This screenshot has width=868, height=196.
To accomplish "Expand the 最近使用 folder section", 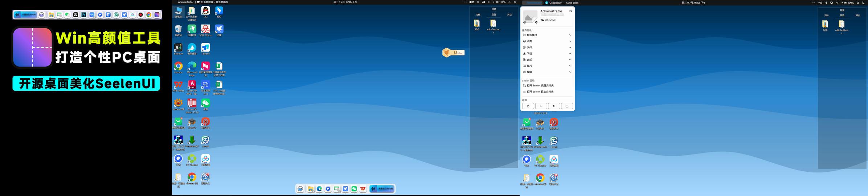I will point(547,35).
